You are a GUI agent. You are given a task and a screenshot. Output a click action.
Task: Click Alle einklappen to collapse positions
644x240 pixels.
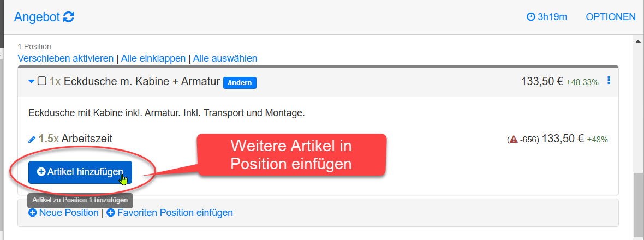pyautogui.click(x=153, y=58)
